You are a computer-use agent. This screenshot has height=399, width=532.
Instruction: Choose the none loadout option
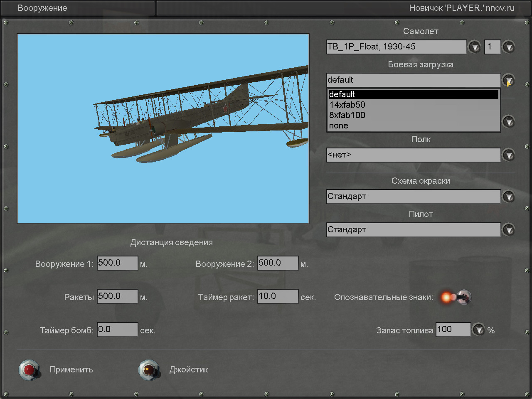[x=339, y=126]
